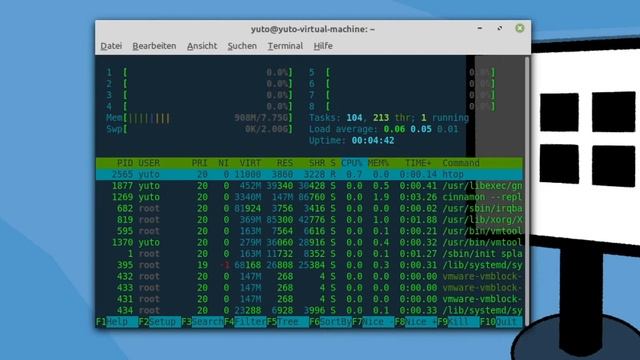Select process row PID 595 vmtoolsd
This screenshot has height=360, width=640.
click(309, 231)
